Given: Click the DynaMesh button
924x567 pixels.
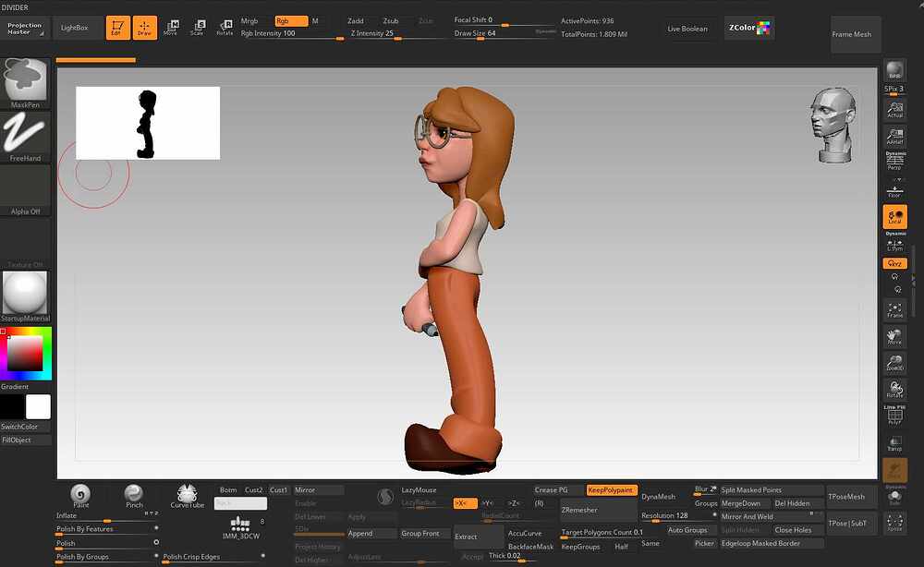Looking at the screenshot, I should coord(666,497).
